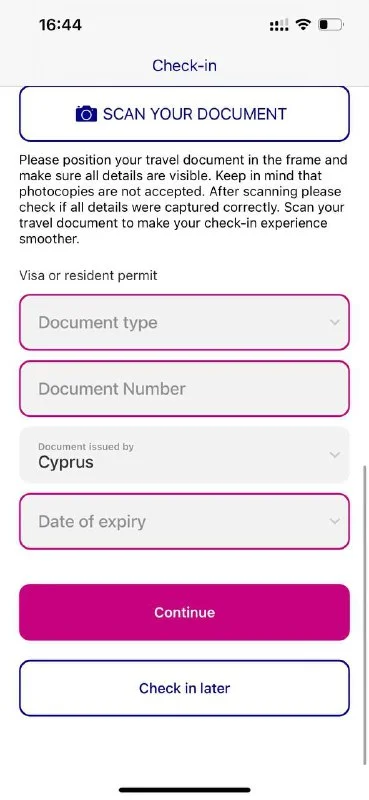Tap the cellular signal bars icon

click(279, 24)
